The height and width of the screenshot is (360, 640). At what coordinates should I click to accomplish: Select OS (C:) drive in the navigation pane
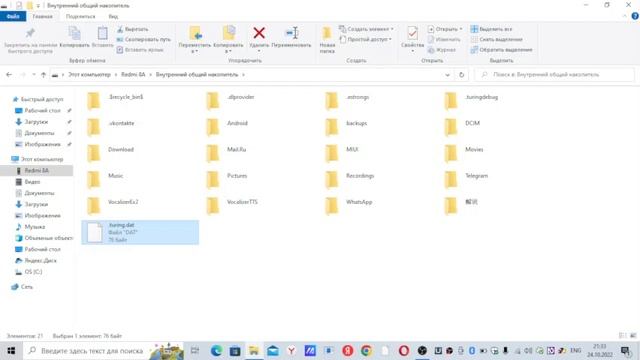(x=29, y=272)
